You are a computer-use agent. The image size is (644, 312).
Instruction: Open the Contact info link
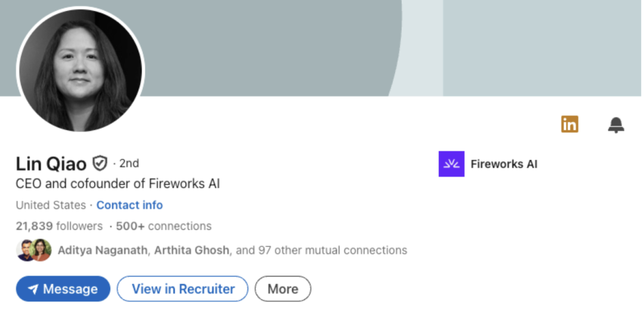pyautogui.click(x=129, y=205)
